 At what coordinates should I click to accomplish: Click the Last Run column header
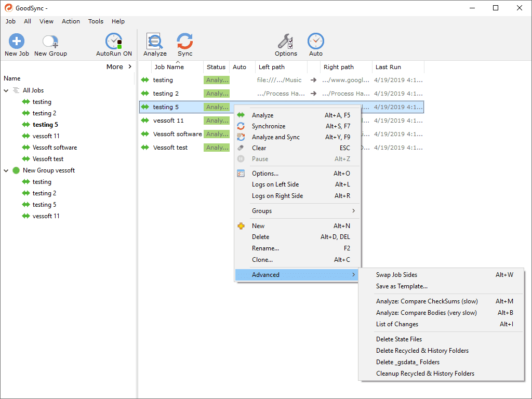398,67
